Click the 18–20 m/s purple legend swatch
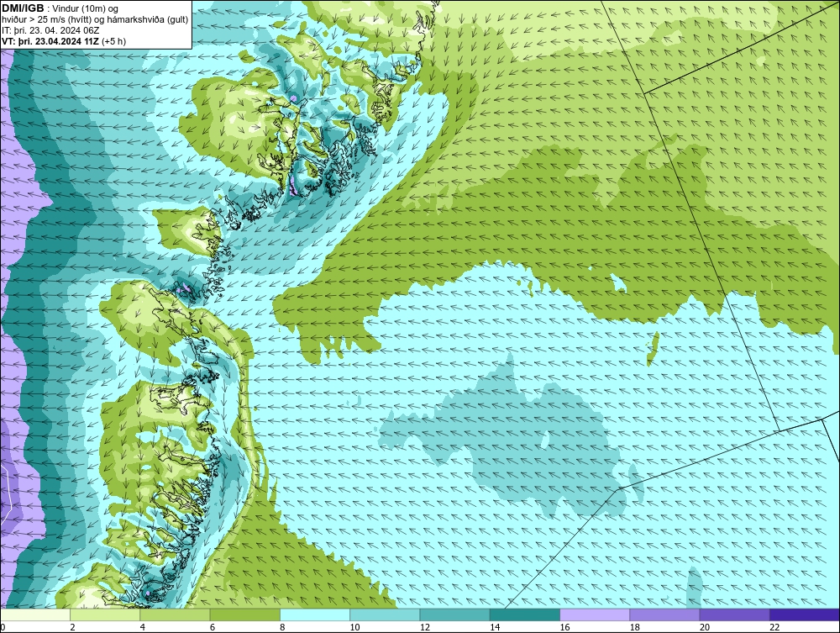The image size is (840, 633). tap(664, 615)
